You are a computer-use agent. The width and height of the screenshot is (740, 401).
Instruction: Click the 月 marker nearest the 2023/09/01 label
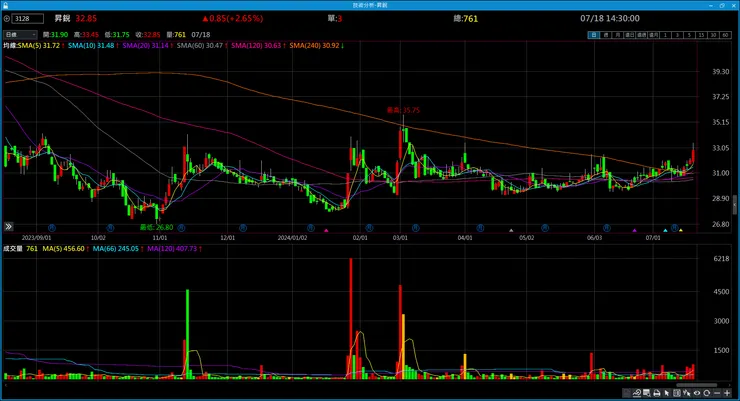[52, 228]
